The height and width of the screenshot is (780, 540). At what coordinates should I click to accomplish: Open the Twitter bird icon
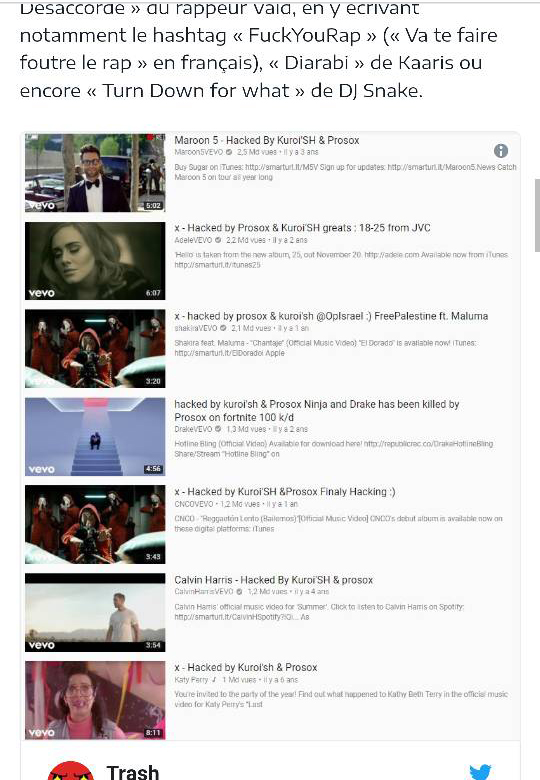tap(480, 771)
